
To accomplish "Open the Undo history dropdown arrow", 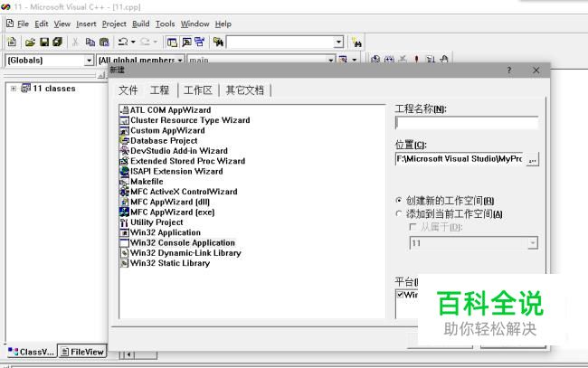I will click(133, 42).
